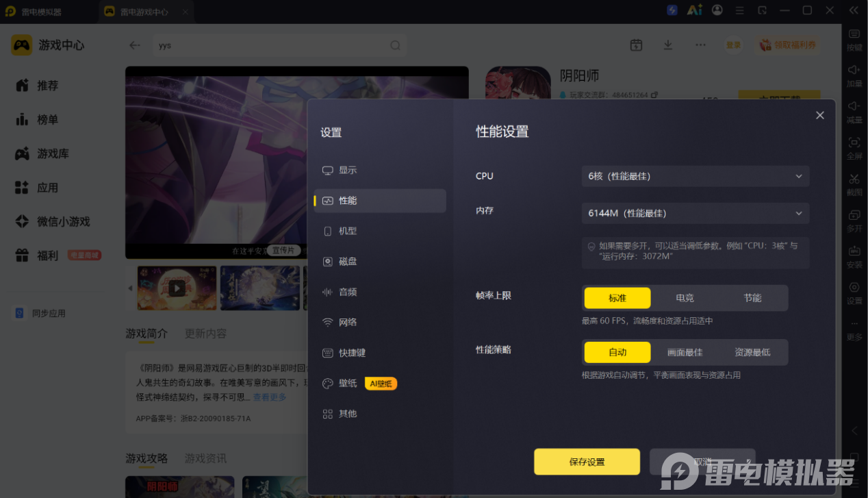868x498 pixels.
Task: Open the three-dot more options menu
Action: point(700,45)
